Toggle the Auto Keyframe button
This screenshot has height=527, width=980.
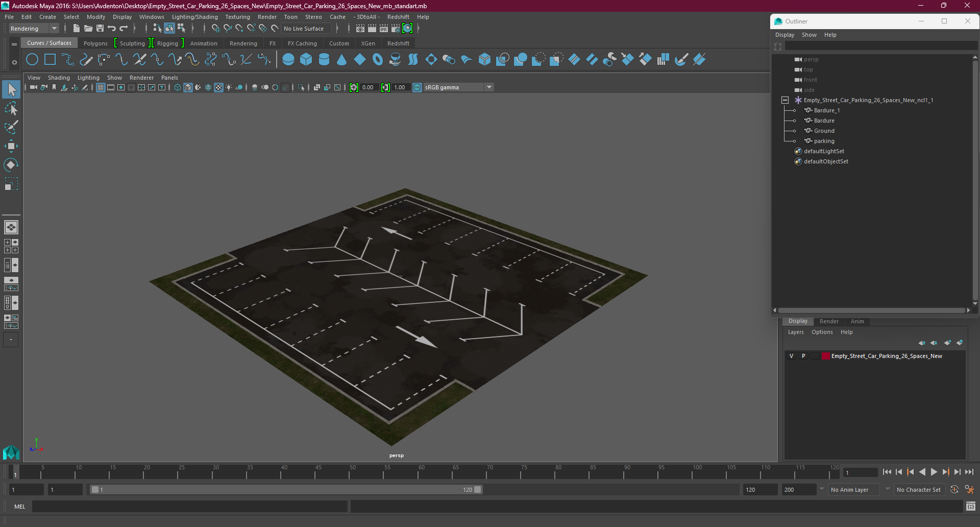(x=954, y=490)
